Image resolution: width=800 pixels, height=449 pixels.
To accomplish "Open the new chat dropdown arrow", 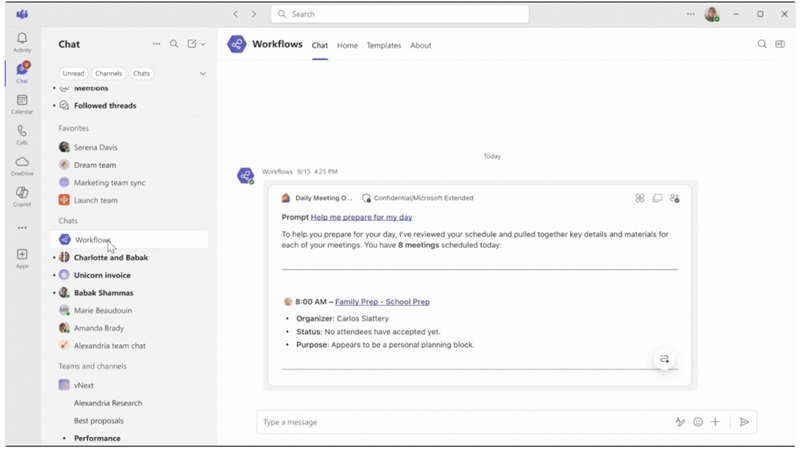I will click(x=203, y=44).
